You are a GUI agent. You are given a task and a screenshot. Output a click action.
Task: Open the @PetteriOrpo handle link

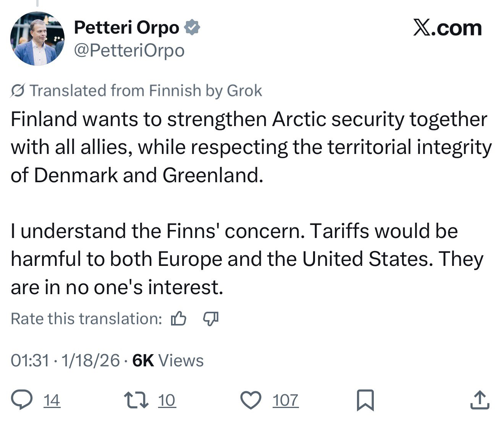coord(129,50)
